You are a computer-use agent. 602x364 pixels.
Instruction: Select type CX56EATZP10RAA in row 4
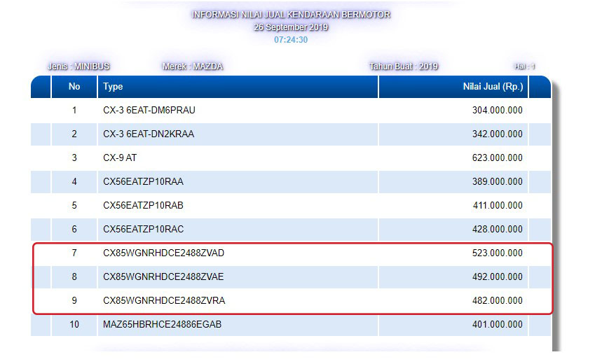coord(143,182)
